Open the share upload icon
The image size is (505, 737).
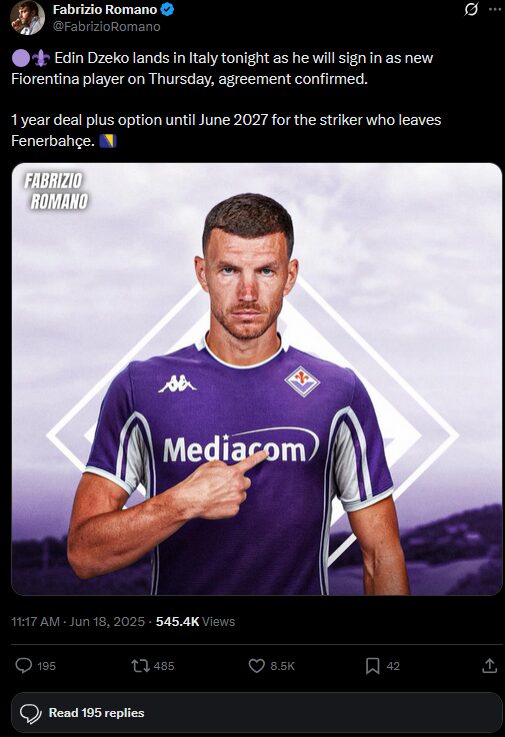coord(489,666)
